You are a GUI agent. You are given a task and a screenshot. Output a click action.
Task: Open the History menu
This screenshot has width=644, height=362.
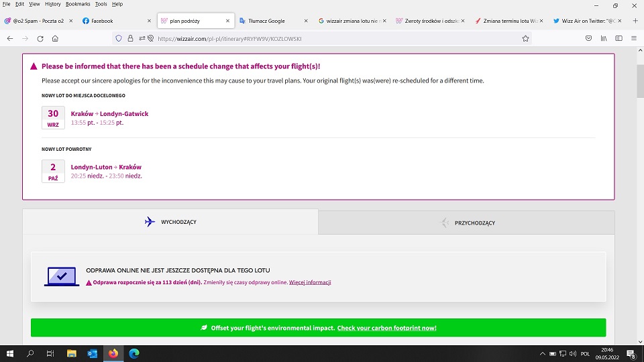coord(52,4)
